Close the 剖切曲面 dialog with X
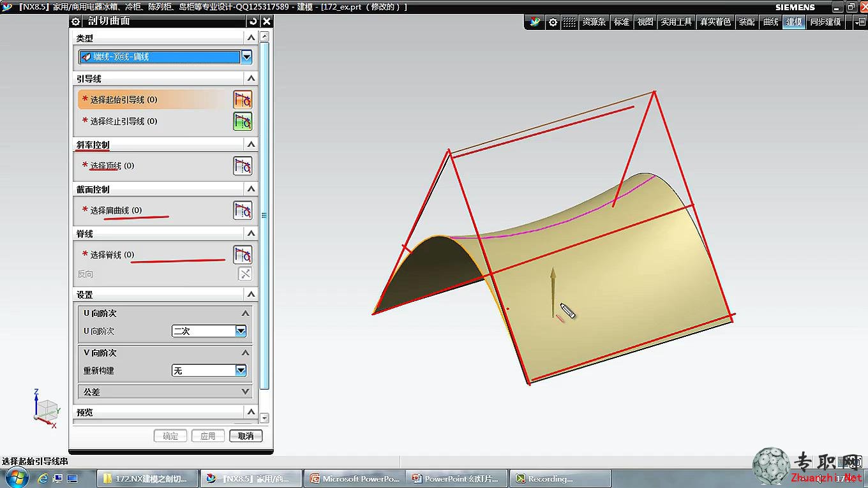This screenshot has width=868, height=488. [x=267, y=21]
